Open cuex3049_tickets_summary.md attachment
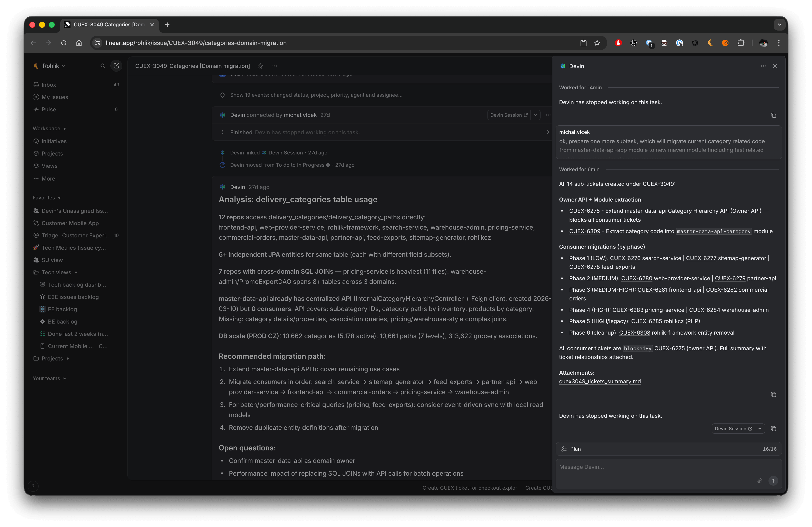 (599, 381)
